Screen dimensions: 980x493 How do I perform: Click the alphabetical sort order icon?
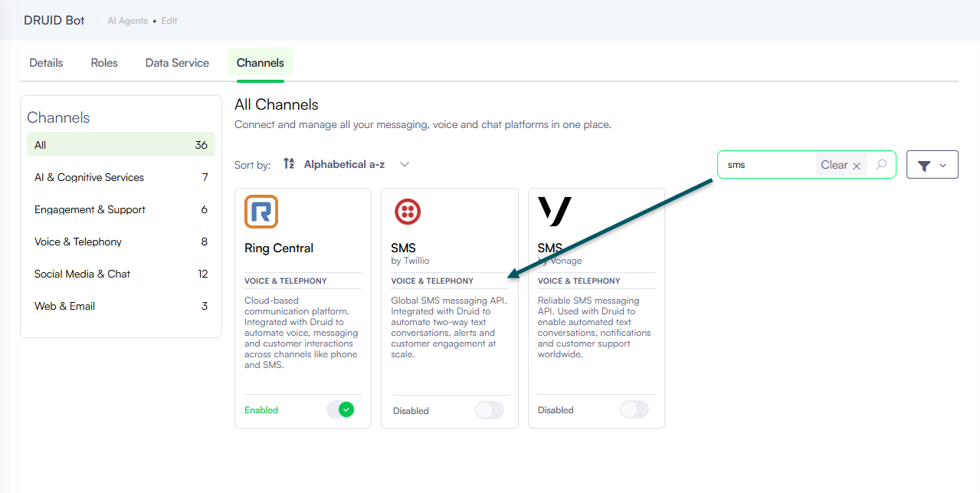pos(288,164)
